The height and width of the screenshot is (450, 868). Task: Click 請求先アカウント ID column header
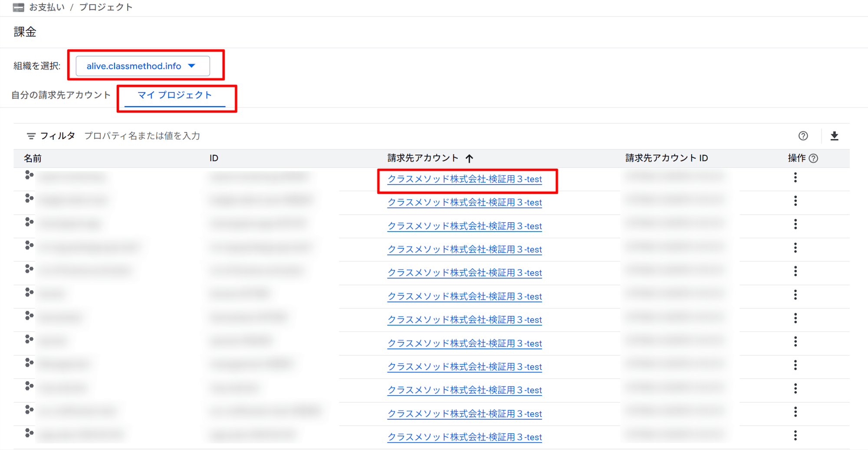pyautogui.click(x=667, y=158)
